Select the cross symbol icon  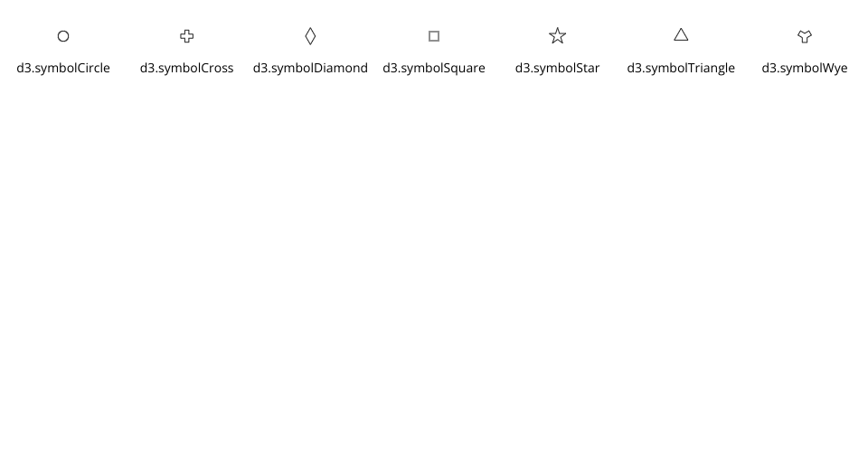pyautogui.click(x=186, y=36)
